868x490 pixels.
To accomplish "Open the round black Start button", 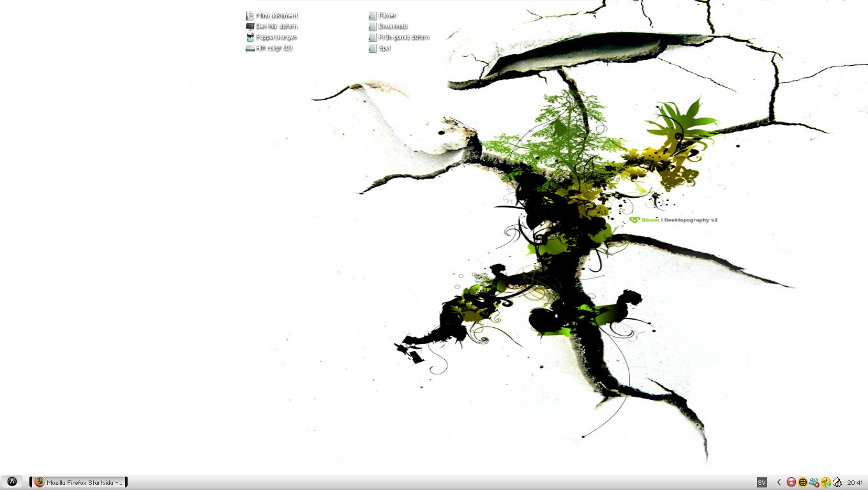I will click(x=11, y=482).
